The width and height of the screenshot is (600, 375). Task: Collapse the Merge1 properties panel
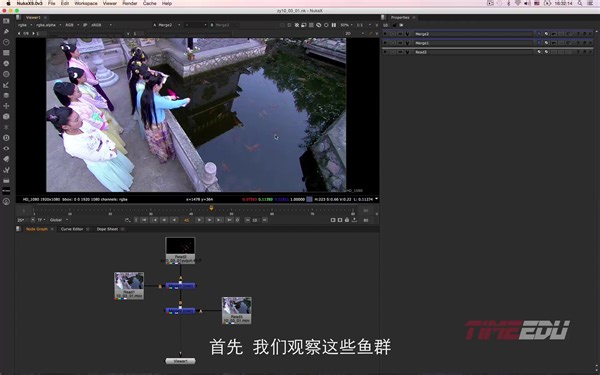click(386, 43)
